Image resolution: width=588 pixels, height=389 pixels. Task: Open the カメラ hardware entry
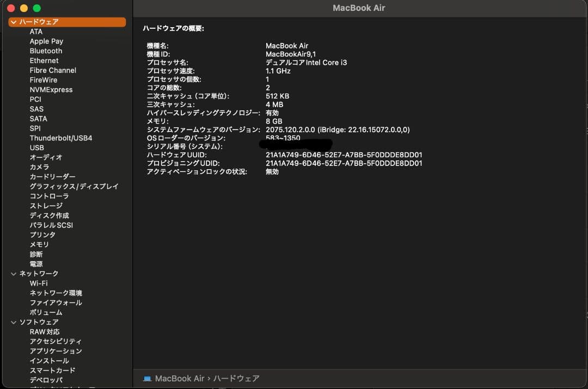pos(40,167)
